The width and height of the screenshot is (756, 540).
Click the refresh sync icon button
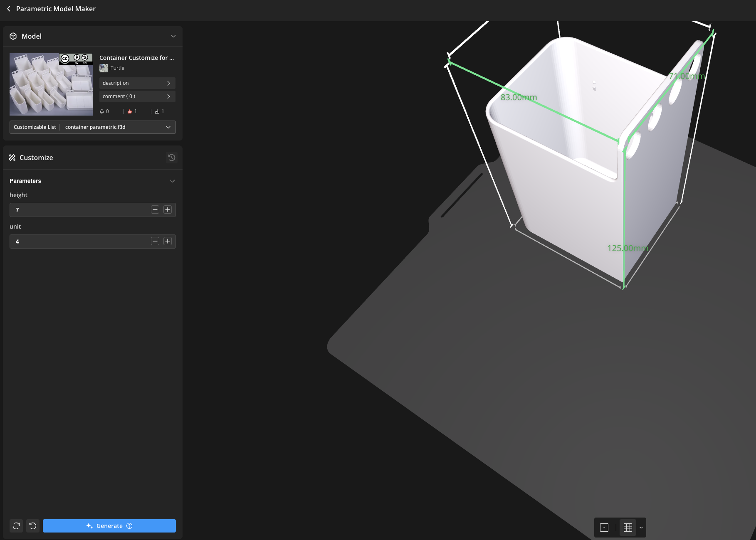point(16,526)
